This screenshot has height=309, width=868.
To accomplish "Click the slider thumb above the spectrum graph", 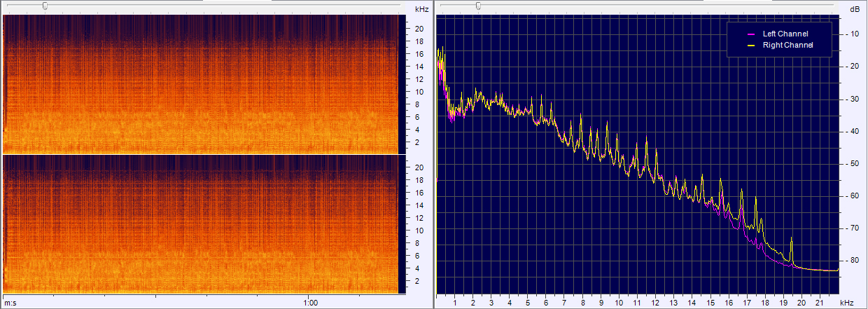I will 478,6.
